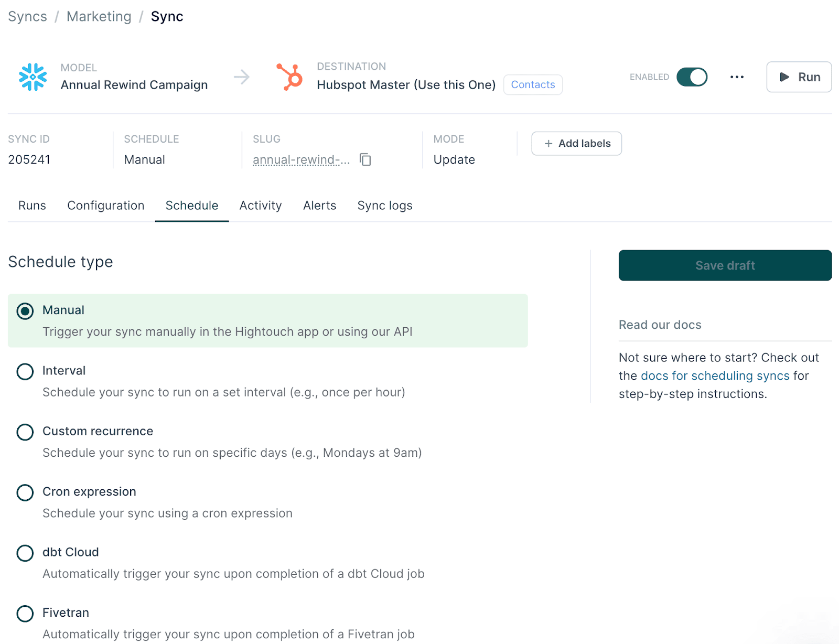
Task: Click the Snowflake model icon
Action: (31, 77)
